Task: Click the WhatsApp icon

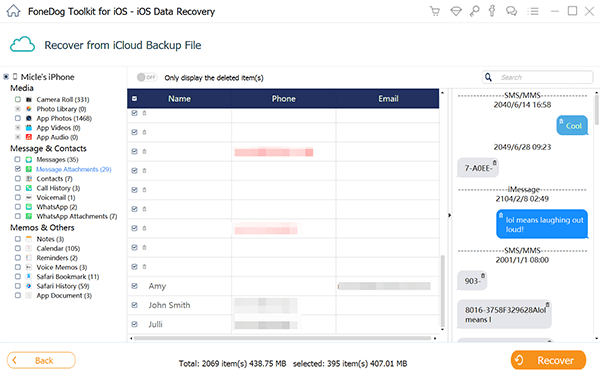Action: [29, 207]
